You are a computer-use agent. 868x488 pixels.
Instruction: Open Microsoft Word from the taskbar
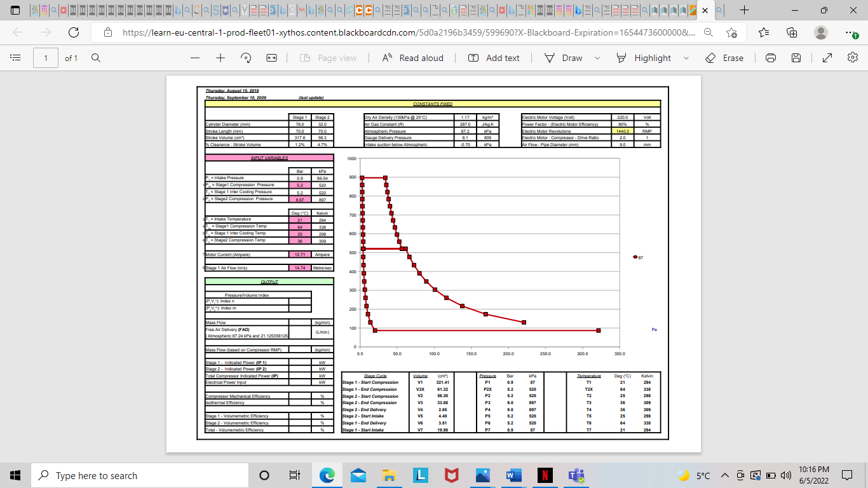pos(513,475)
